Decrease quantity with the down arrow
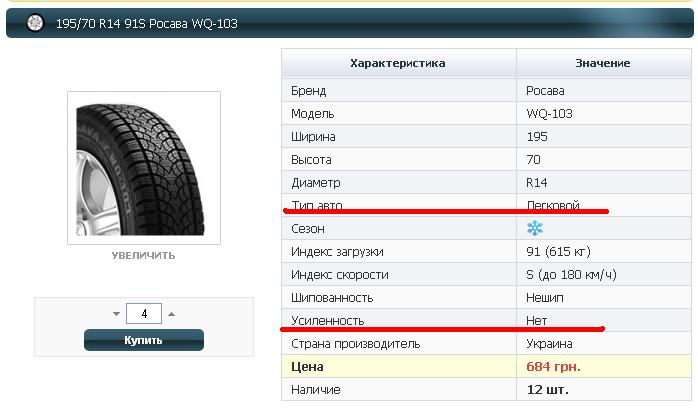Screen dimensions: 698x418 coord(117,314)
